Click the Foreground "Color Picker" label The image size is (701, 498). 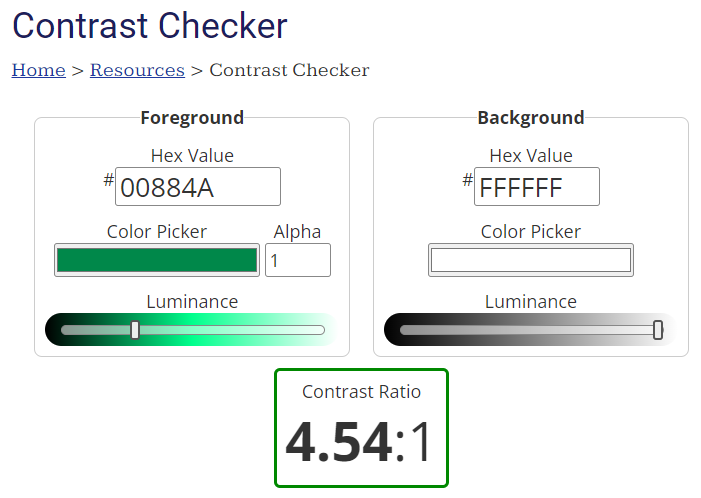click(x=157, y=232)
